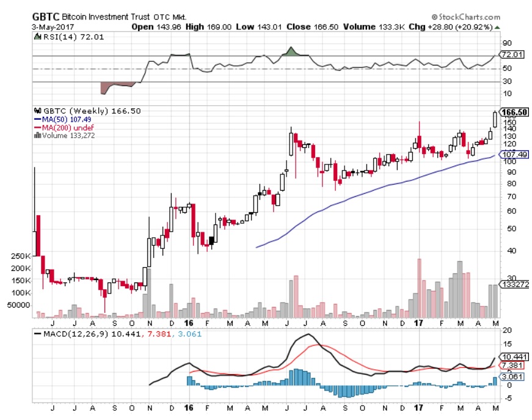This screenshot has height=420, width=532.
Task: Click the 70 price level label
Action: (512, 197)
